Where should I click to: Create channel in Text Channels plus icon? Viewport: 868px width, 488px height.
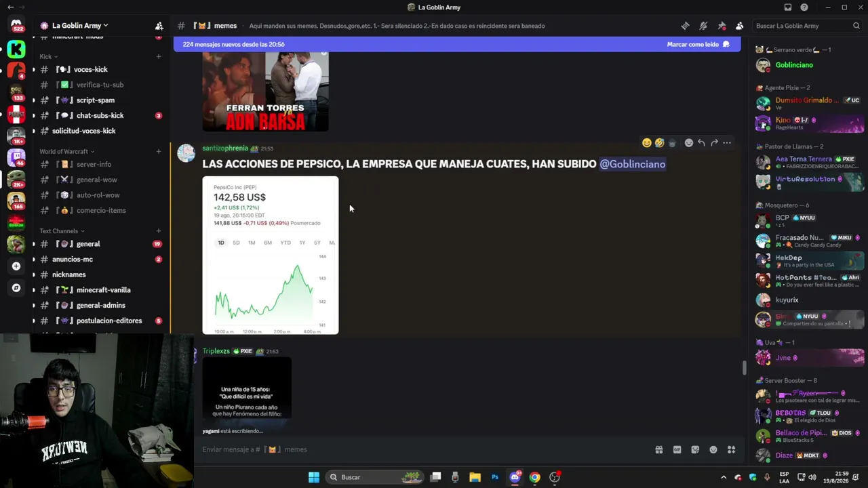(159, 231)
